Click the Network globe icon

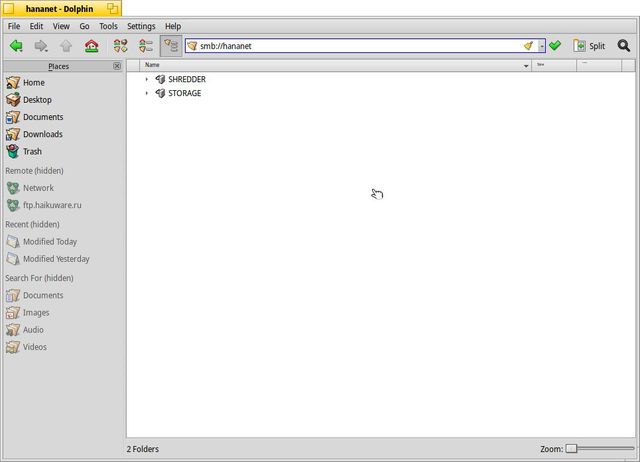13,188
